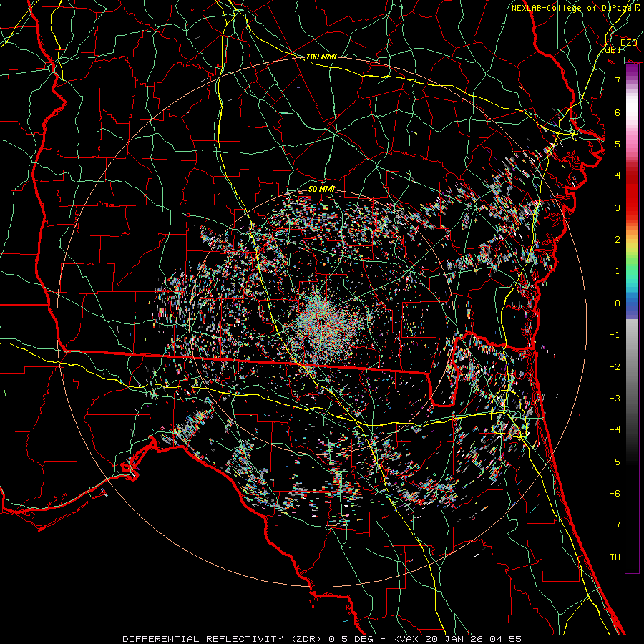Click the ZDR color scale bar
Viewport: 644px width, 644px height.
[632, 318]
